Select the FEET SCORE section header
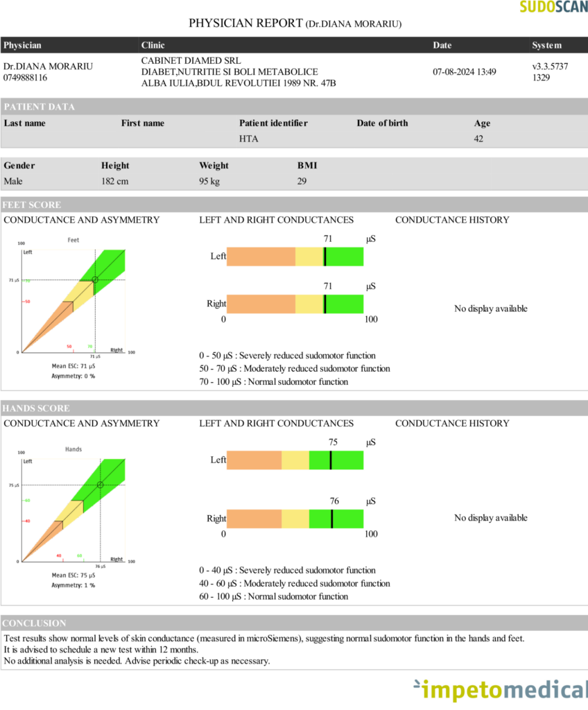 (32, 205)
